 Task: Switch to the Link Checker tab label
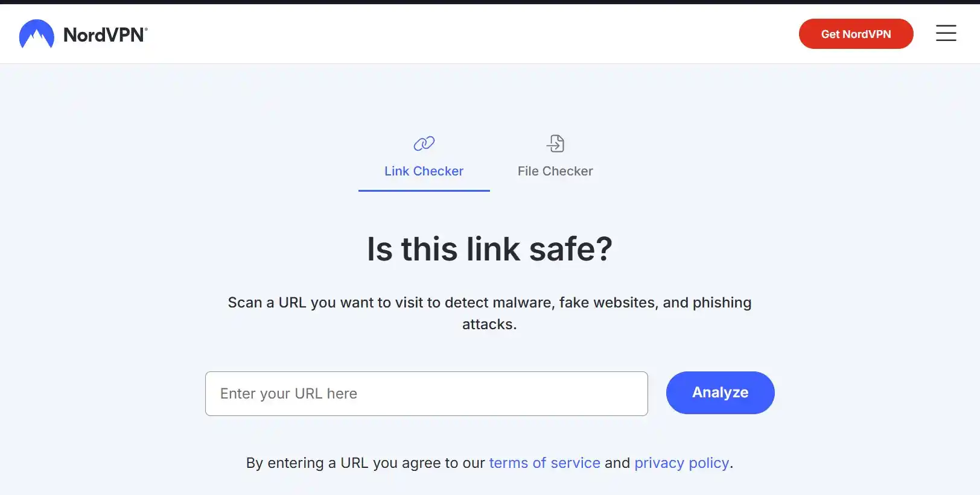click(424, 171)
